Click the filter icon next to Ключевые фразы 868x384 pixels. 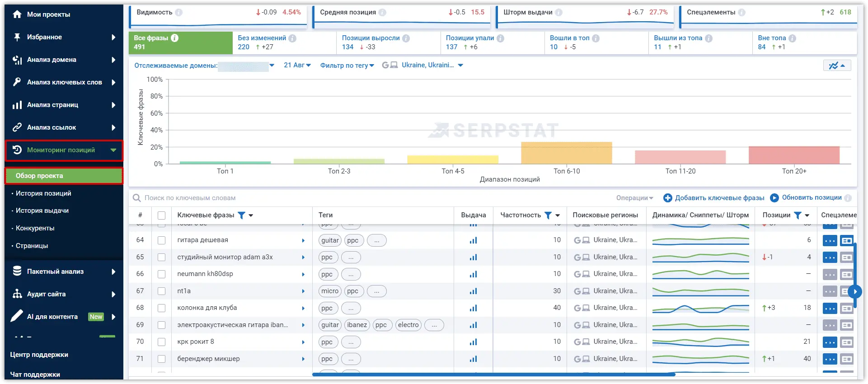tap(241, 215)
